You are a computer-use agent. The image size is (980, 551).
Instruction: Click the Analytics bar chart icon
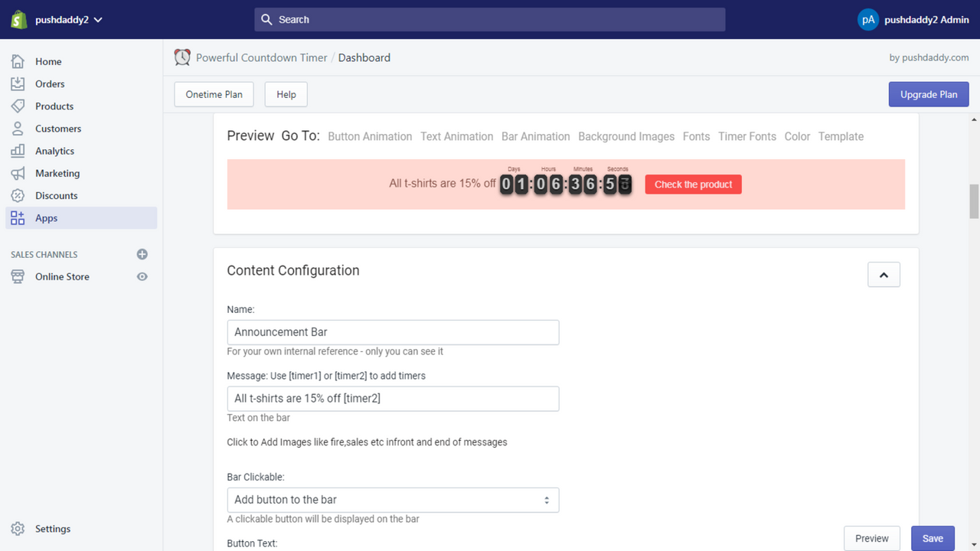(18, 151)
